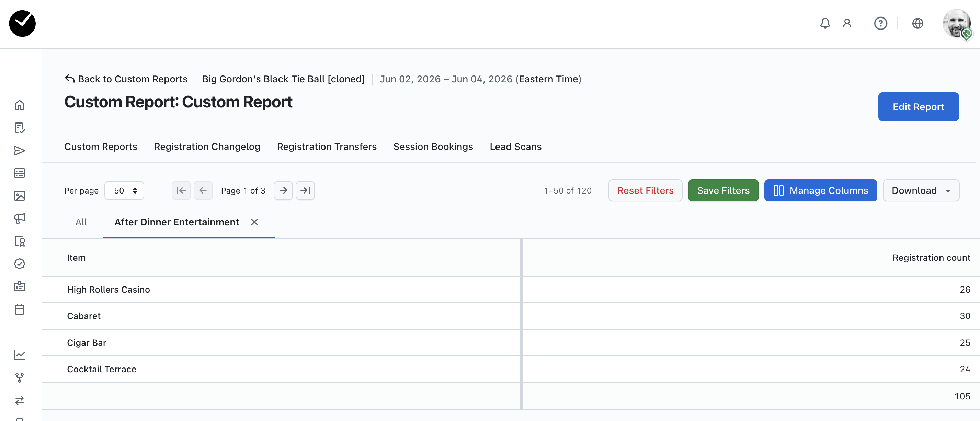Click the paper plane send sidebar icon

20,151
